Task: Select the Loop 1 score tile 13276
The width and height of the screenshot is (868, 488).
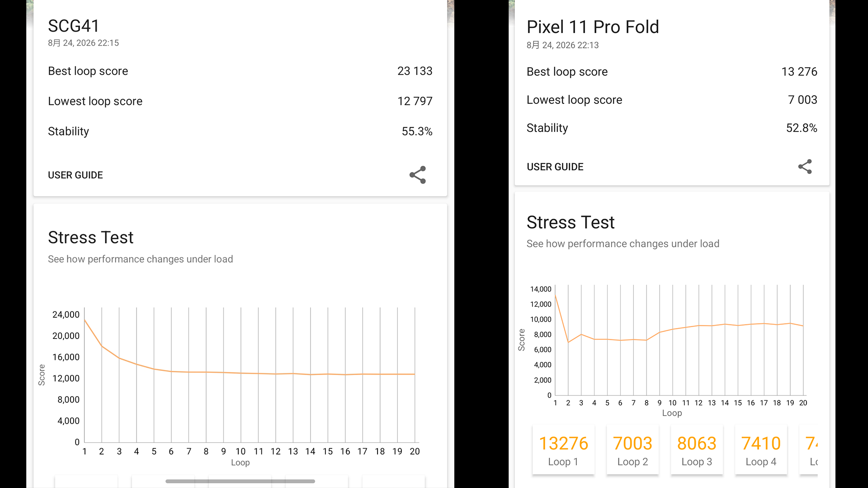Action: [563, 450]
